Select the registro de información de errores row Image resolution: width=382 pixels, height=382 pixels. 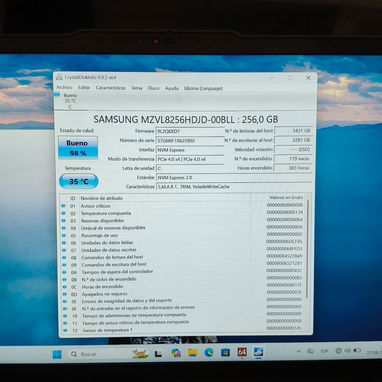[x=182, y=308]
